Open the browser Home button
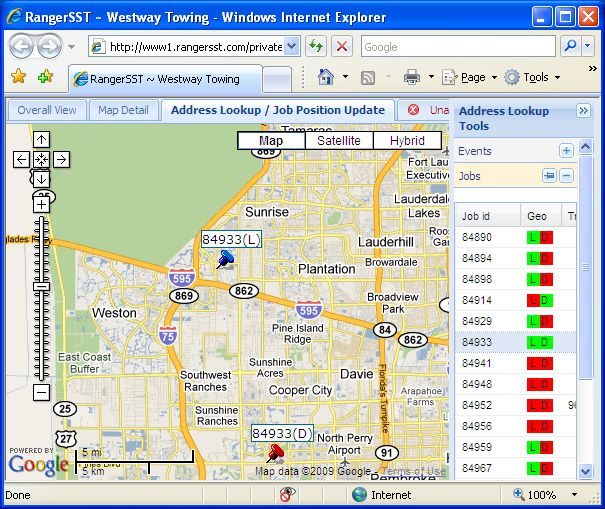 [x=325, y=77]
